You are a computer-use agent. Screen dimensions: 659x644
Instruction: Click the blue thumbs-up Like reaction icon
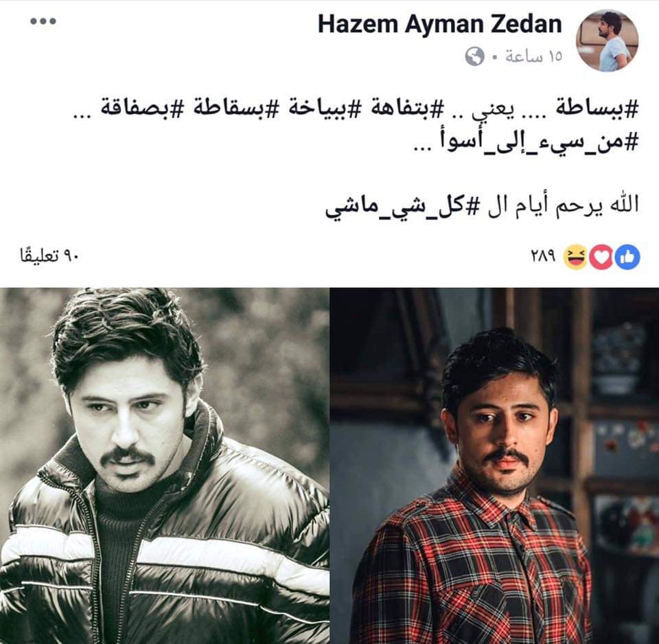[627, 257]
